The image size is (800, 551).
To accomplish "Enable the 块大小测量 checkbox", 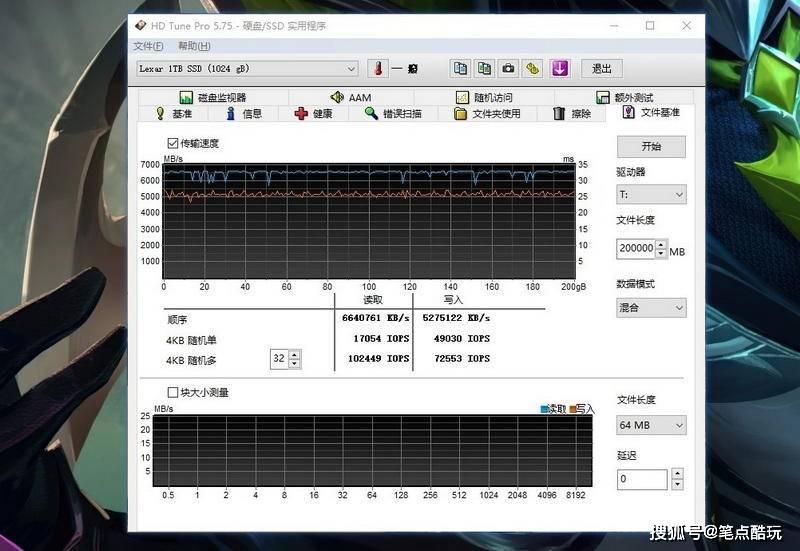I will tap(173, 392).
